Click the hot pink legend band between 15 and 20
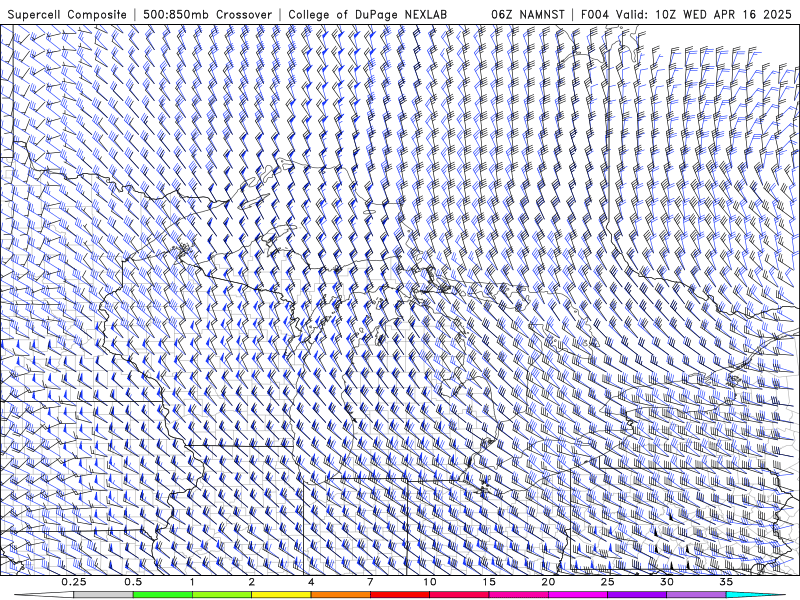This screenshot has width=800, height=600. pos(518,595)
